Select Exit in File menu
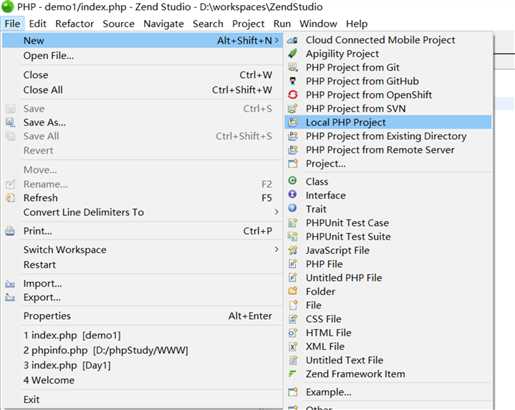The image size is (515, 410). [x=143, y=399]
